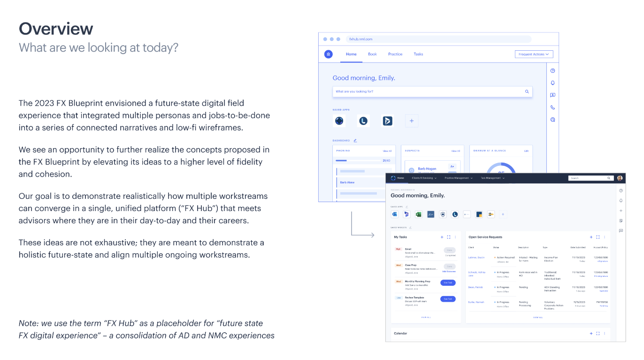The image size is (644, 360).
Task: Click the 'Good morning, Emily.' heading in wireframe
Action: coord(364,78)
